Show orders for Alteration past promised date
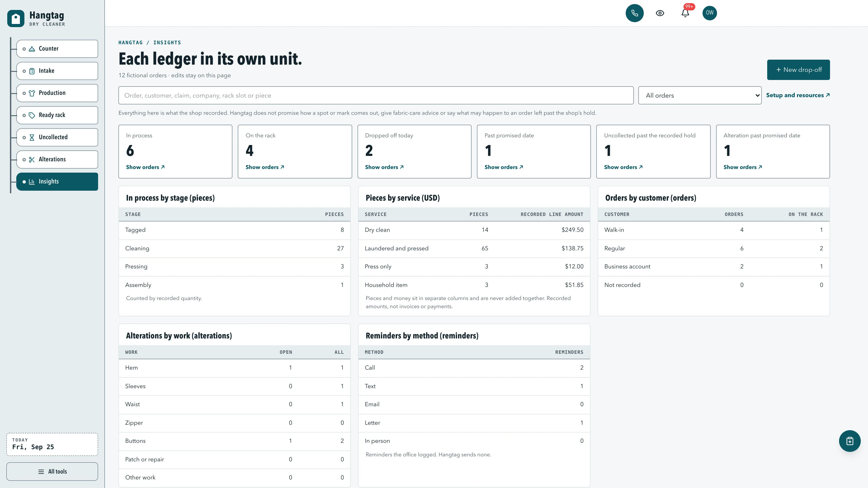 743,167
